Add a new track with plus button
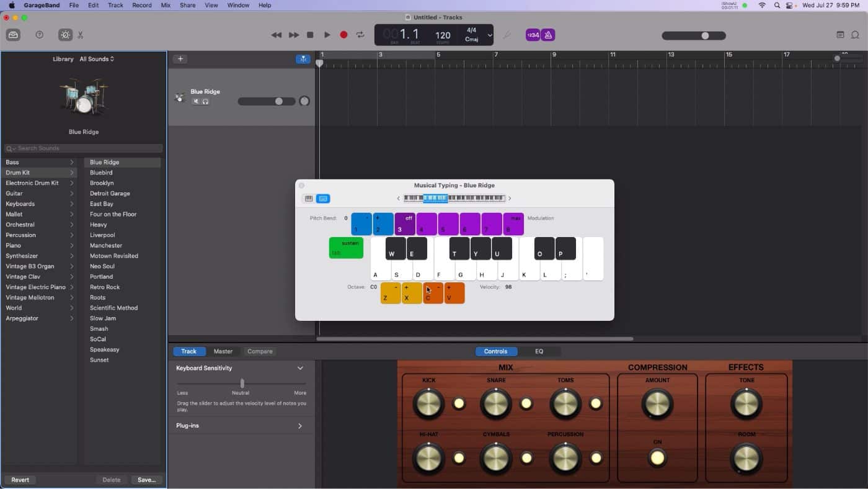868x489 pixels. coord(180,59)
